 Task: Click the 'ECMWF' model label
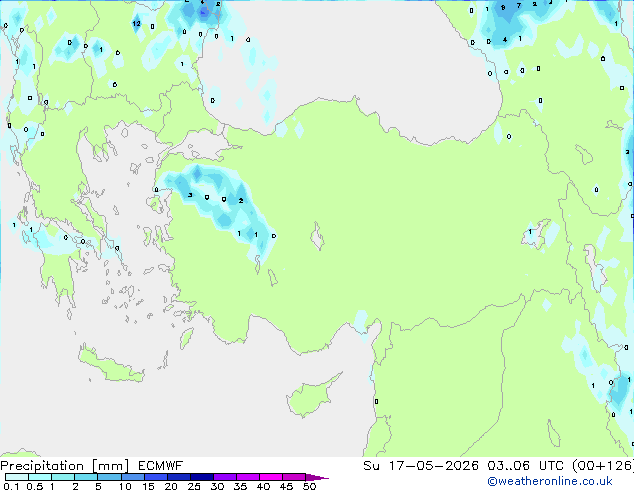pos(161,466)
